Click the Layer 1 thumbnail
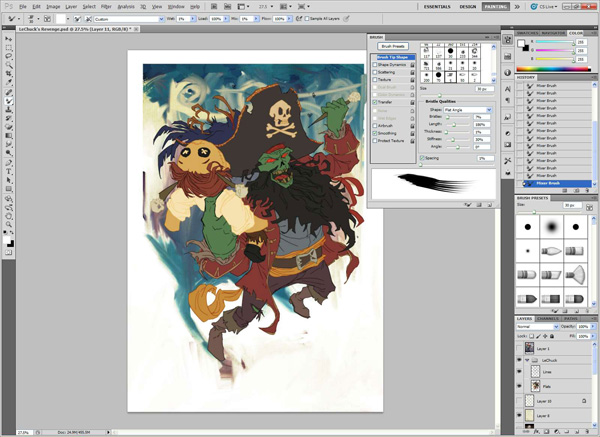Image resolution: width=600 pixels, height=437 pixels. tap(529, 348)
